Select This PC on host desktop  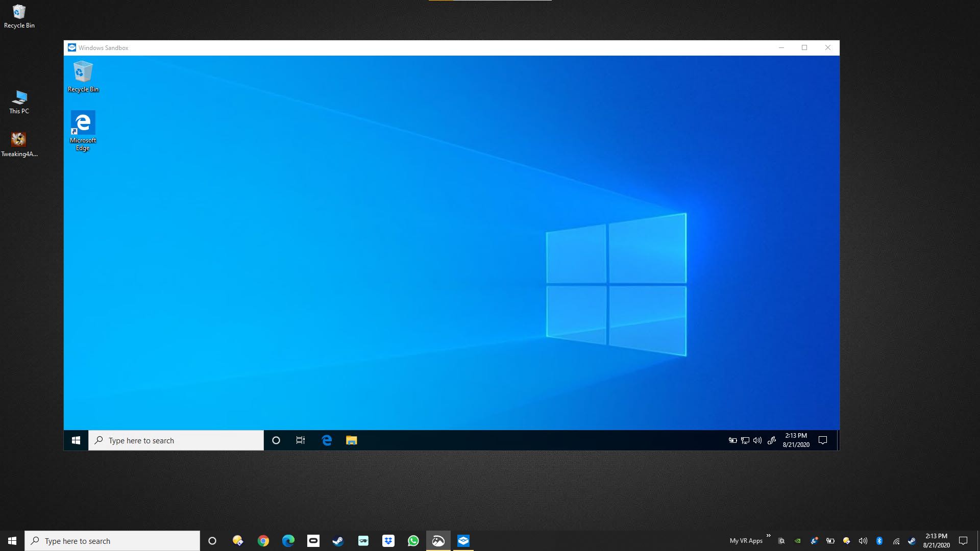click(19, 102)
